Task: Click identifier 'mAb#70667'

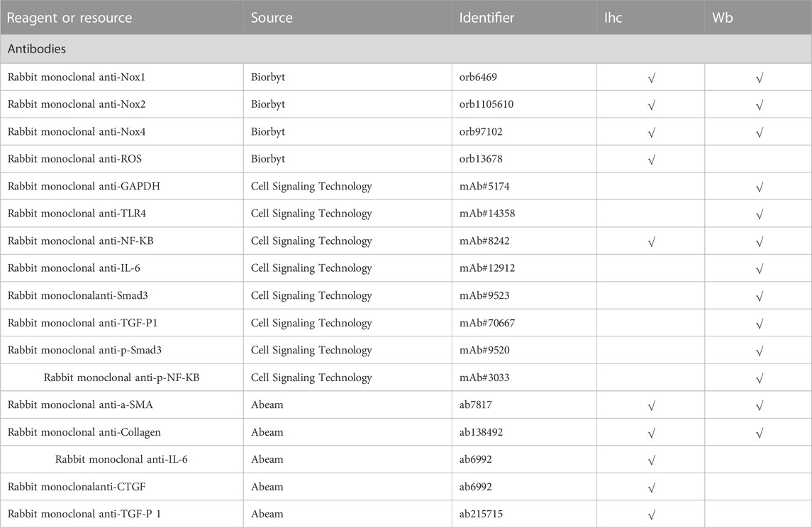Action: pyautogui.click(x=487, y=323)
